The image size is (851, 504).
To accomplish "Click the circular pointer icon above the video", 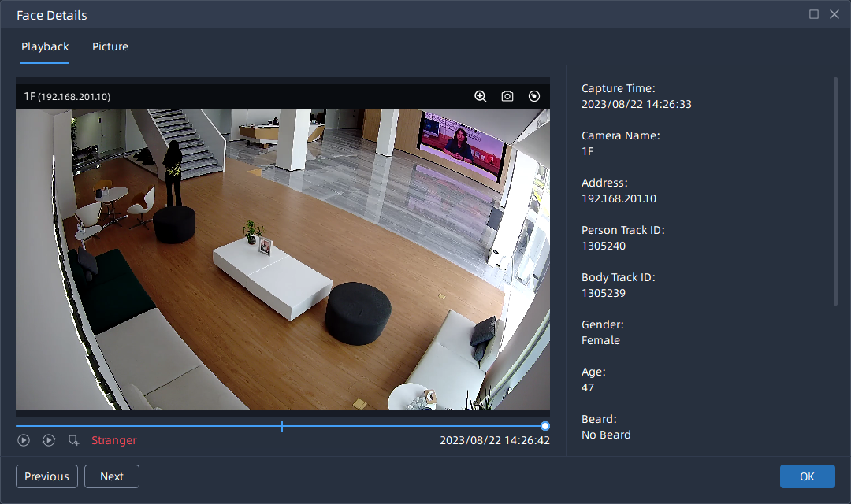I will [534, 96].
